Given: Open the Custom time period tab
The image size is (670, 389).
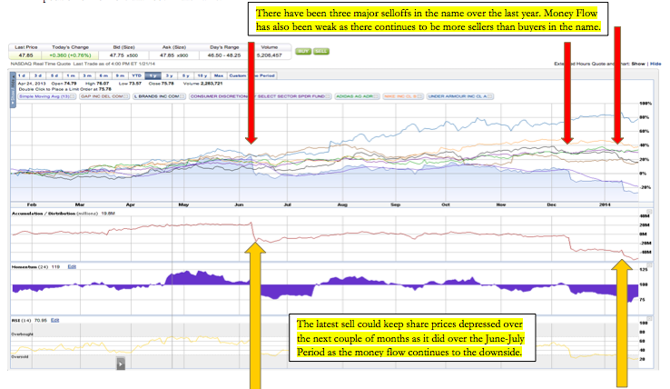Looking at the screenshot, I should [252, 76].
